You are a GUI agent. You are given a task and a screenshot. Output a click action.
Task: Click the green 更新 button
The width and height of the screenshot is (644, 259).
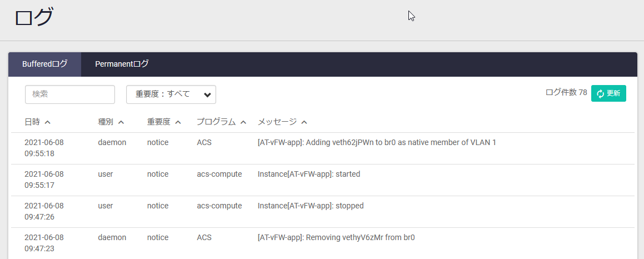(x=608, y=94)
